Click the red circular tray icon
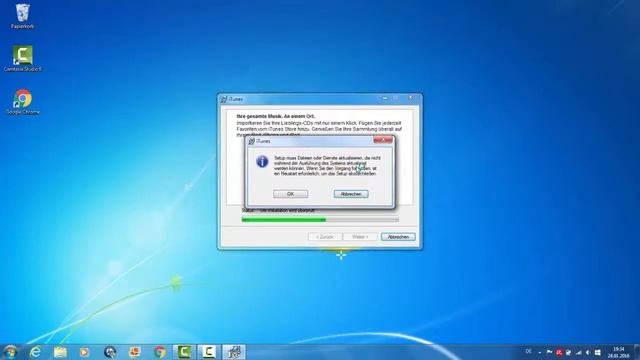640x360 pixels. pyautogui.click(x=559, y=352)
